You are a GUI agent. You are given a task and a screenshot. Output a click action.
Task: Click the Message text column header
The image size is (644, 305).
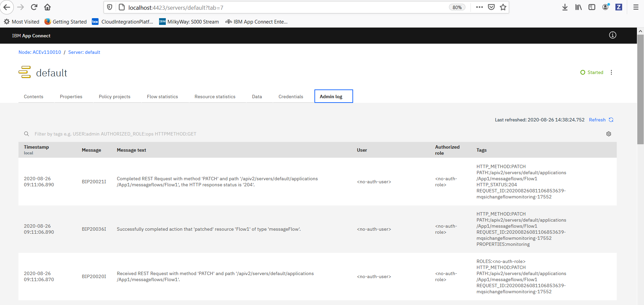(x=131, y=150)
